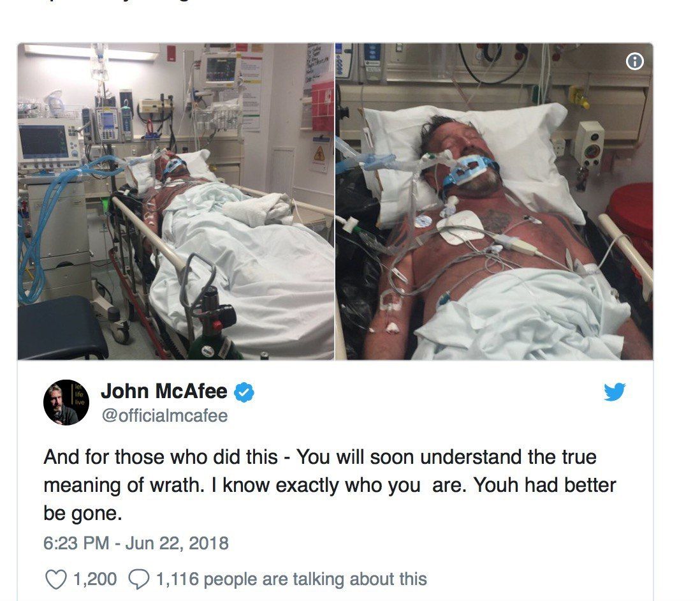The height and width of the screenshot is (601, 700).
Task: Click the Twitter bird logo
Action: (x=615, y=392)
